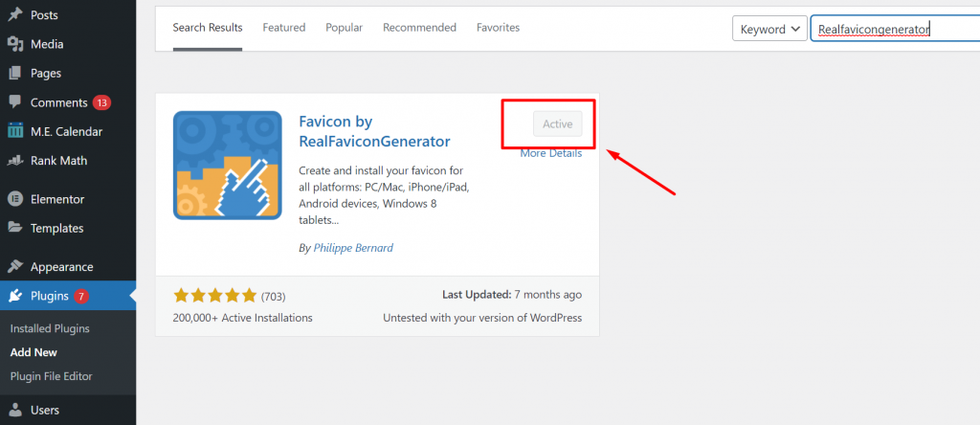Viewport: 980px width, 425px height.
Task: Open Installed Plugins submenu item
Action: click(50, 328)
